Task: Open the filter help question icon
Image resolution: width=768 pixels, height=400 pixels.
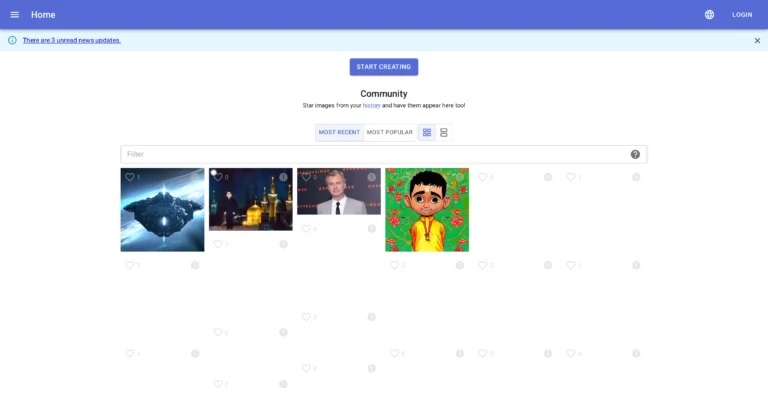Action: pyautogui.click(x=635, y=154)
